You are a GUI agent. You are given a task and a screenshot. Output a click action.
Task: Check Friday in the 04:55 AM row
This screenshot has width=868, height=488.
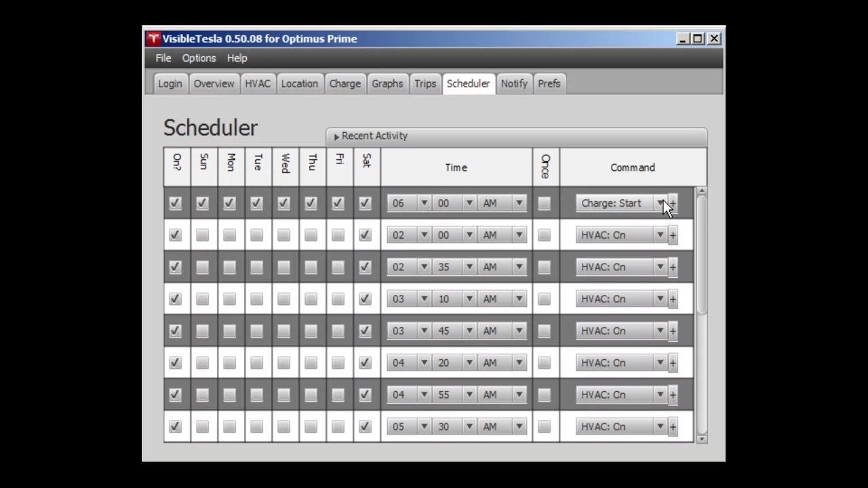(338, 394)
